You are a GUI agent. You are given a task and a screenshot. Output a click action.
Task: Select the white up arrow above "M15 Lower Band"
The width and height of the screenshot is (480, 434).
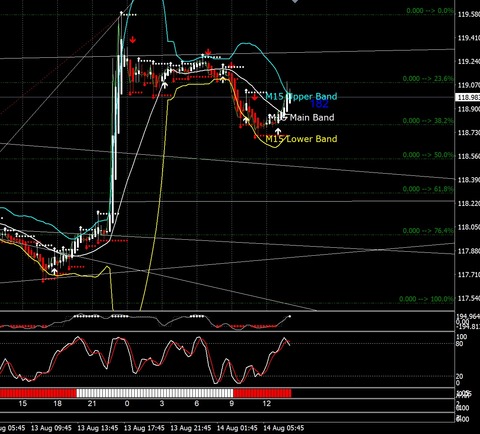(x=277, y=131)
